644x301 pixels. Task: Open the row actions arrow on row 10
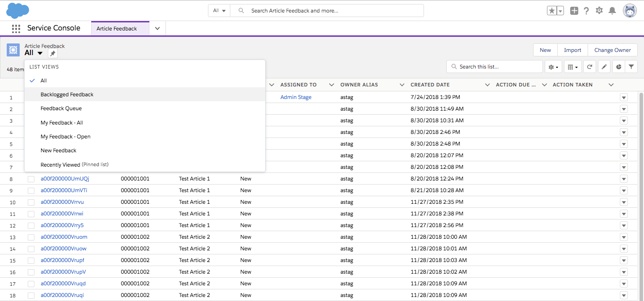click(624, 202)
